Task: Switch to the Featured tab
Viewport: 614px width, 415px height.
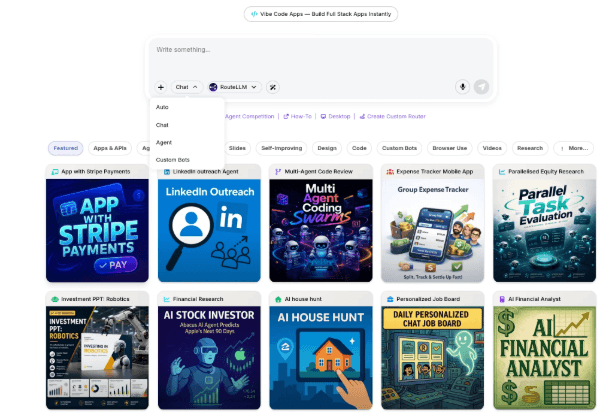Action: pos(65,148)
